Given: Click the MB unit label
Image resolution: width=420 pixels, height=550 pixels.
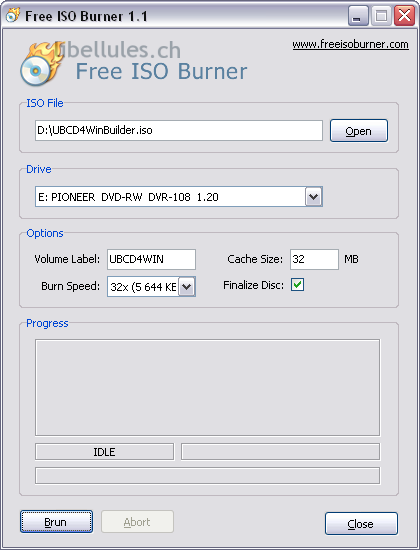Looking at the screenshot, I should tap(351, 259).
